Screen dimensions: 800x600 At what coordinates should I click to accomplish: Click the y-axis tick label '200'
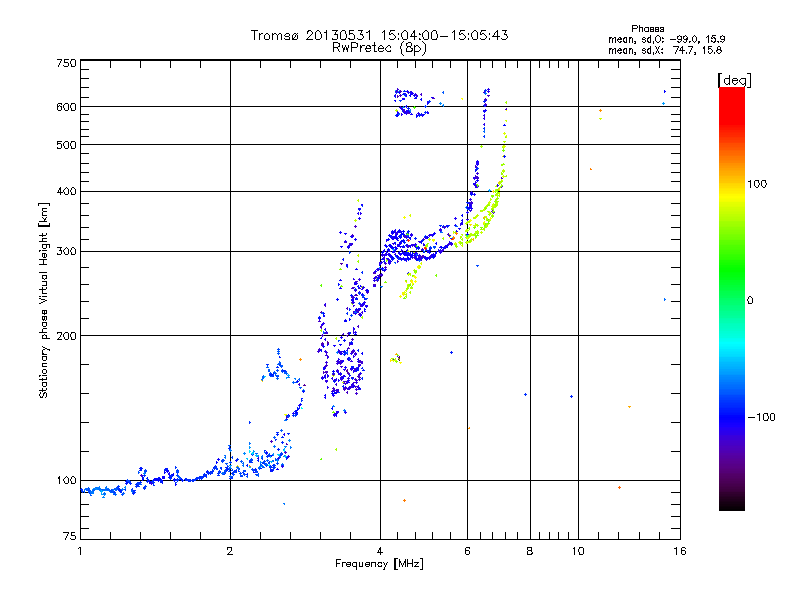pyautogui.click(x=66, y=336)
